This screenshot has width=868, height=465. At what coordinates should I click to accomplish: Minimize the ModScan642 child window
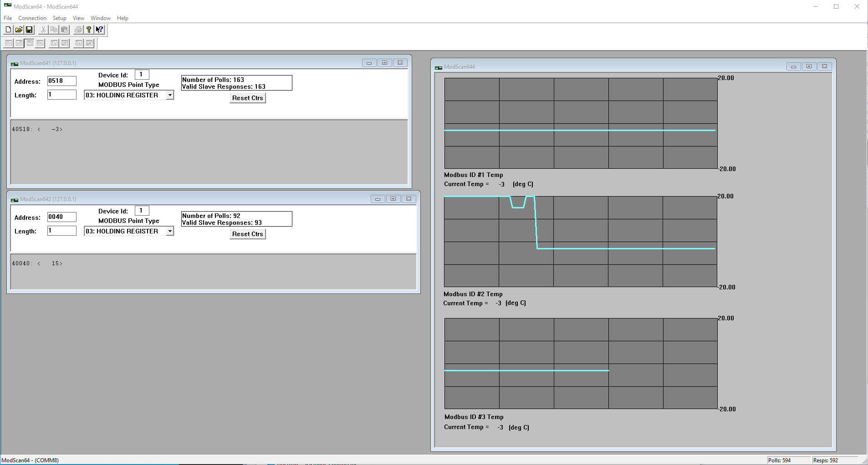pyautogui.click(x=378, y=199)
